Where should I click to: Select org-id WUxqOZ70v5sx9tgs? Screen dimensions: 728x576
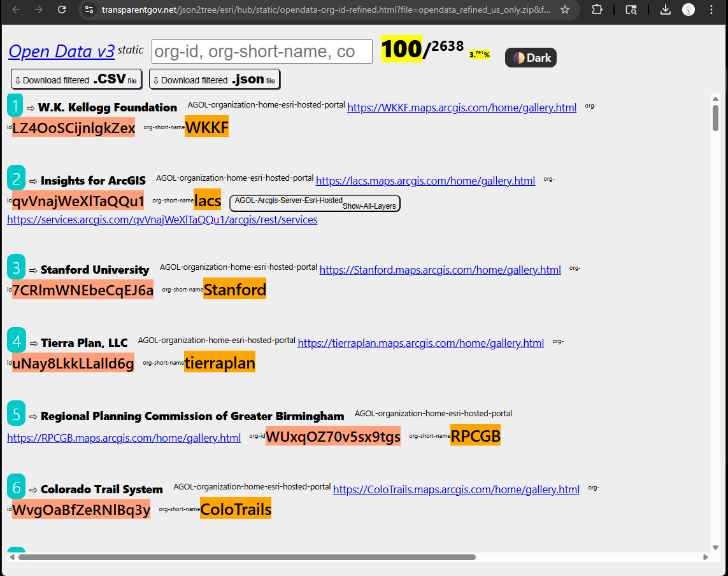click(x=333, y=437)
